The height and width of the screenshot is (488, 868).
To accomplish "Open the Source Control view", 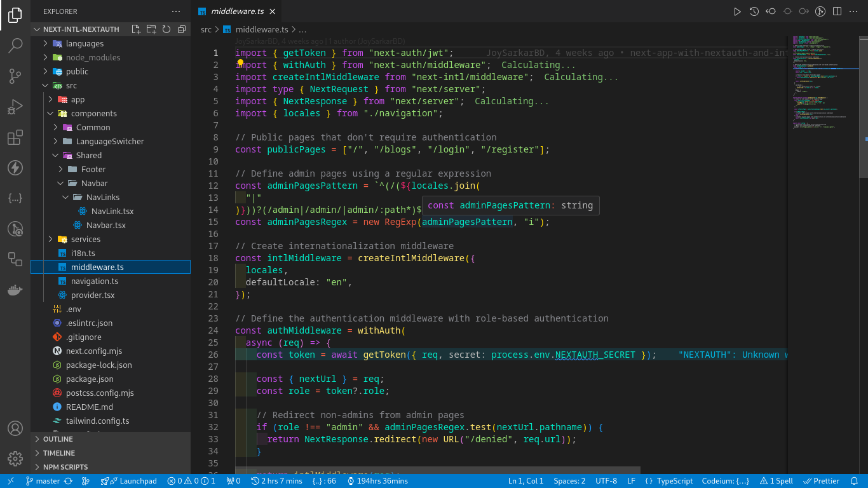I will [15, 76].
